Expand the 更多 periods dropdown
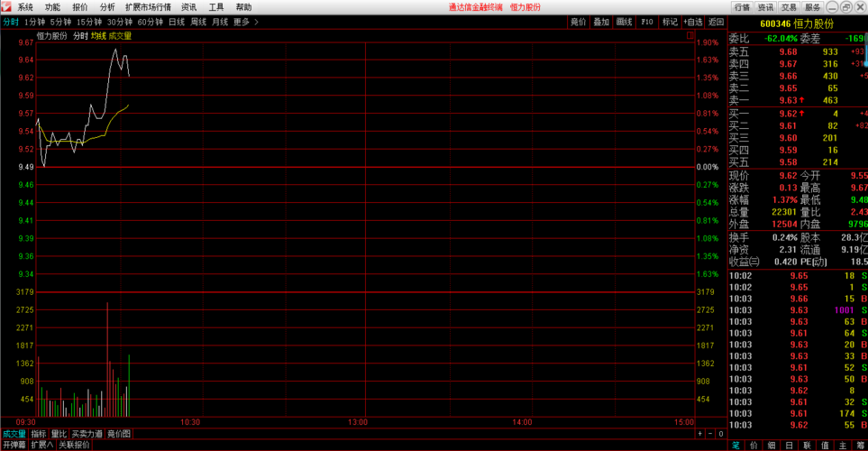Viewport: 868px width, 451px height. pos(246,23)
